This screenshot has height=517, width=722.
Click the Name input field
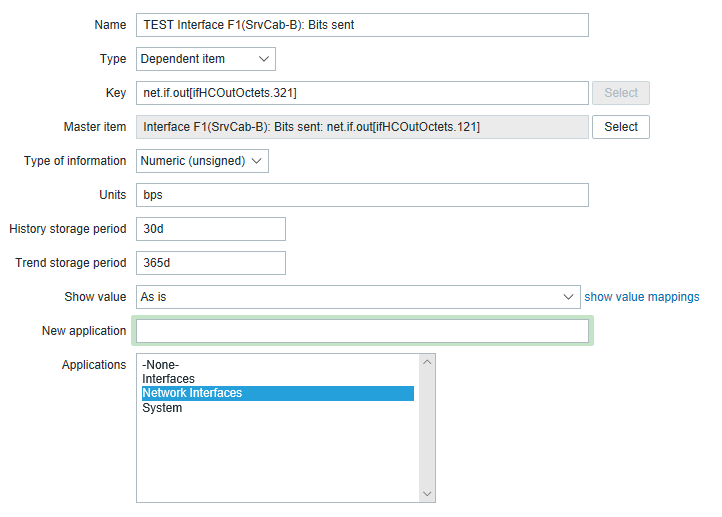coord(362,25)
